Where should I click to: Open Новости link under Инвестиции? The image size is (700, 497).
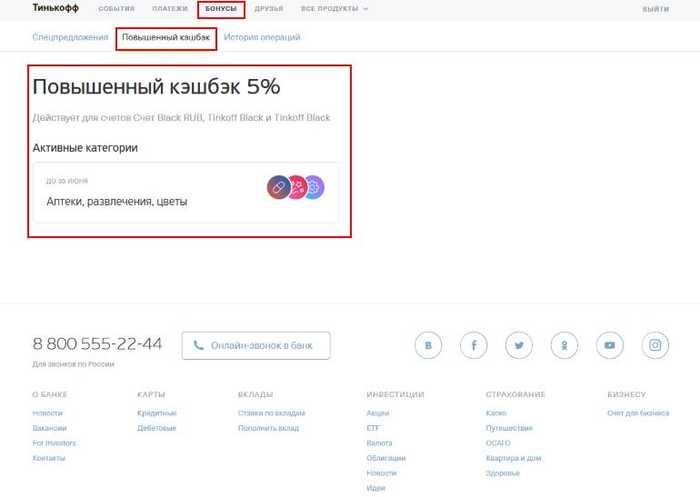point(381,473)
